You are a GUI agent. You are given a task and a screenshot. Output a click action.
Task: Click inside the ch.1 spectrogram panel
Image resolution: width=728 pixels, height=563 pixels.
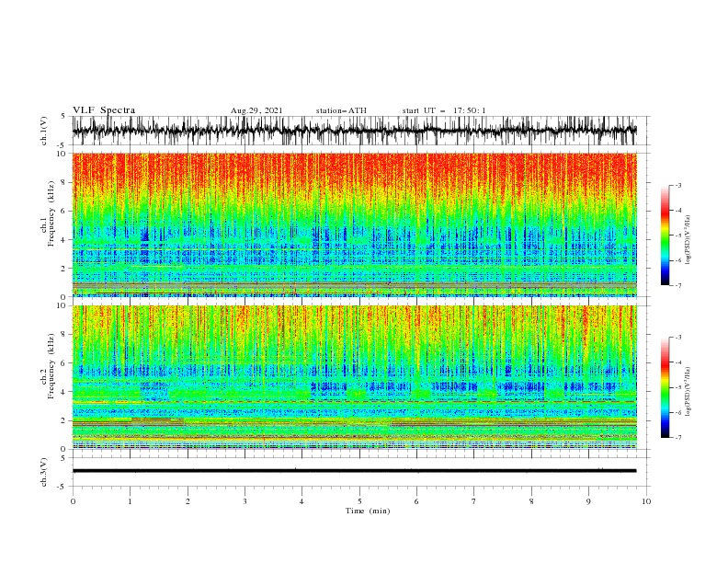tap(354, 224)
